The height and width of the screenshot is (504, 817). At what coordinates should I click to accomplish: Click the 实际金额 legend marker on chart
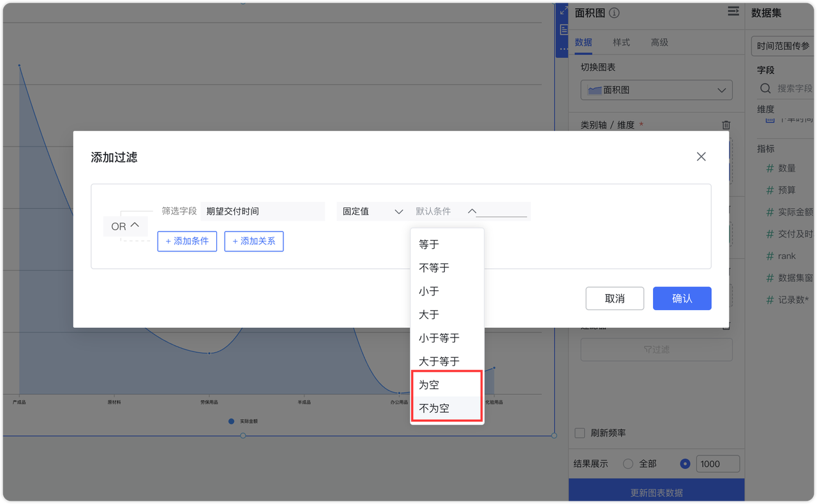(x=232, y=422)
